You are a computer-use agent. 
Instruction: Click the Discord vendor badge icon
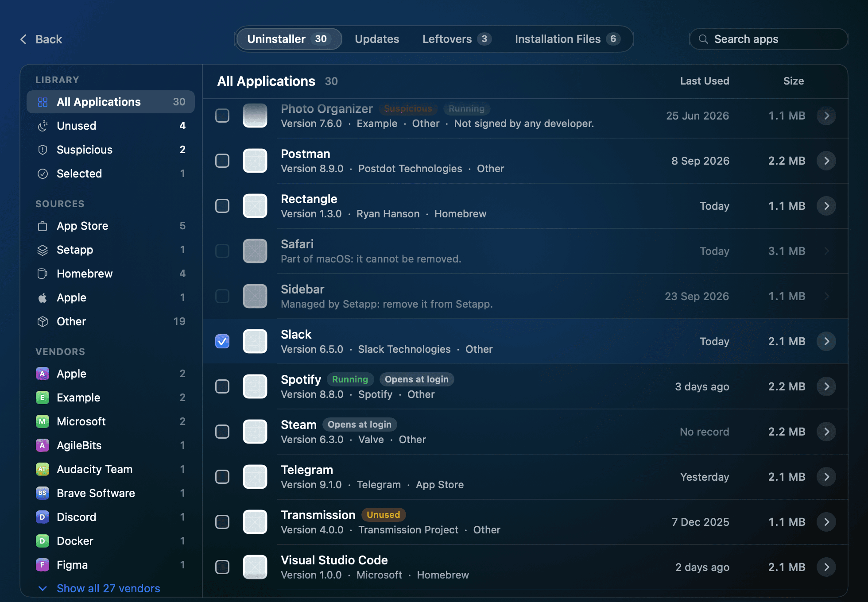coord(43,517)
